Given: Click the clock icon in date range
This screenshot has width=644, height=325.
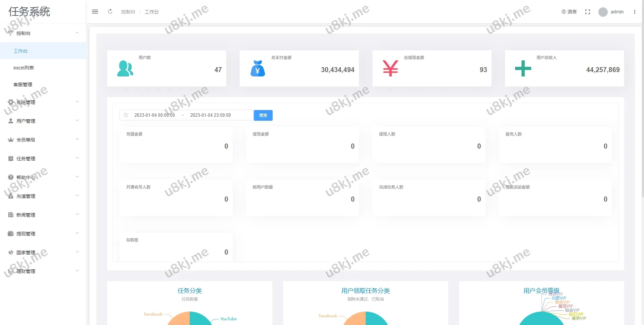Looking at the screenshot, I should [x=126, y=115].
